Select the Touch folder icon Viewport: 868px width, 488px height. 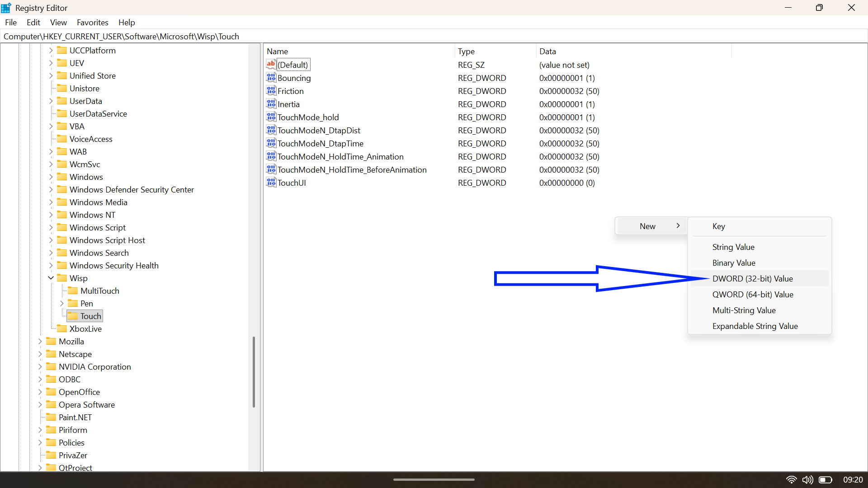73,316
